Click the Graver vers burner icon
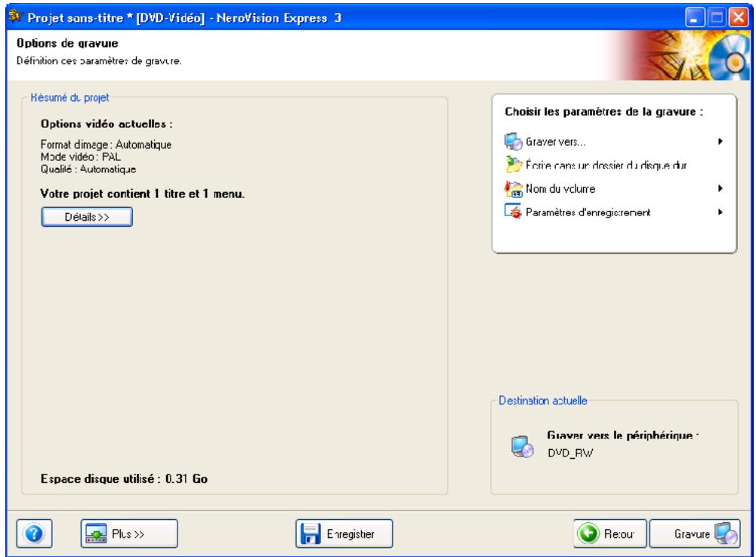Screen dimensions: 756x557 513,141
